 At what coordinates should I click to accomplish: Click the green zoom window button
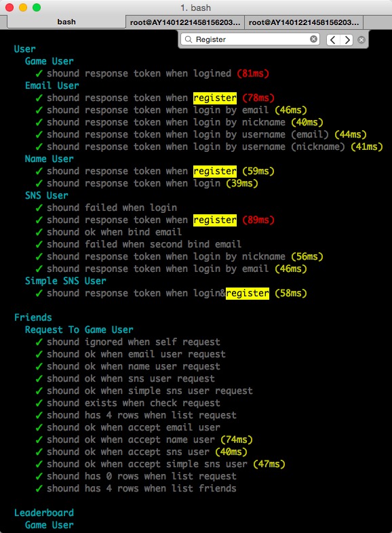[37, 7]
